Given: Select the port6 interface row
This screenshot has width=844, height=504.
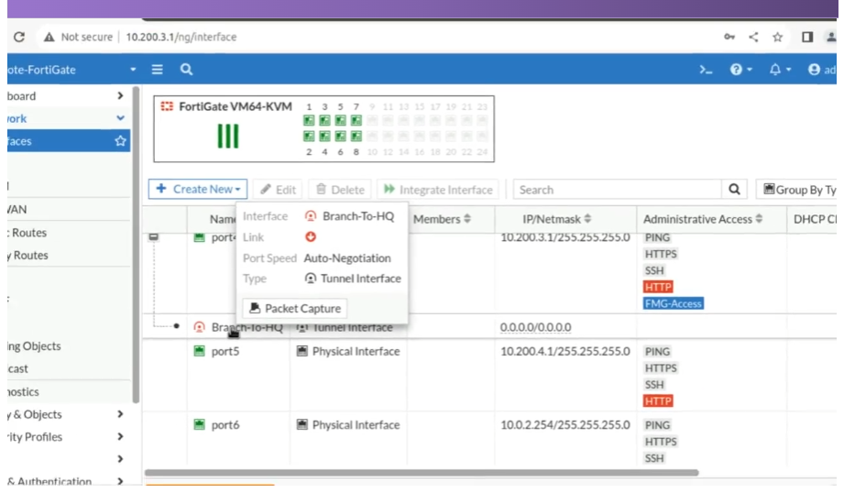Looking at the screenshot, I should [x=490, y=439].
